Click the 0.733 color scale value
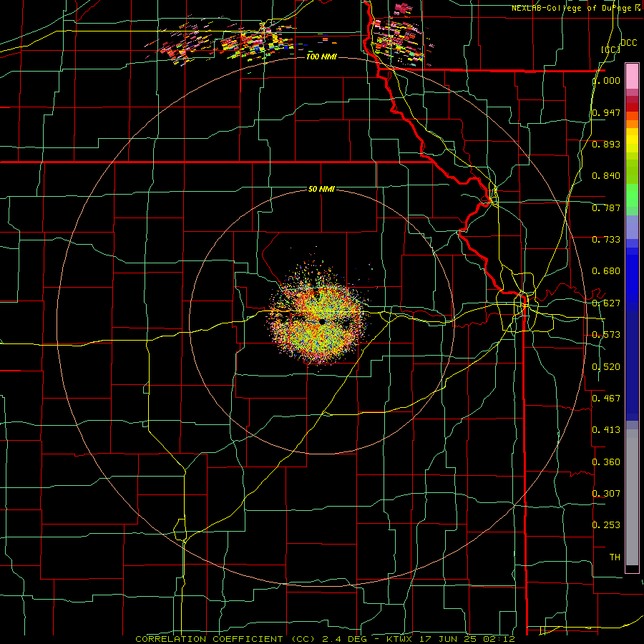Image resolution: width=644 pixels, height=644 pixels. (x=606, y=240)
